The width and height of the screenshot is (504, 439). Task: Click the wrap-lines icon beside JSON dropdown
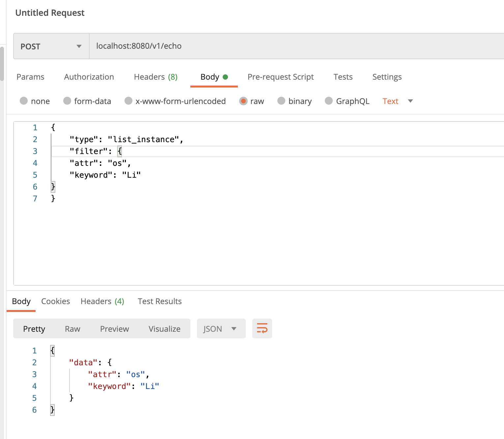pyautogui.click(x=262, y=328)
